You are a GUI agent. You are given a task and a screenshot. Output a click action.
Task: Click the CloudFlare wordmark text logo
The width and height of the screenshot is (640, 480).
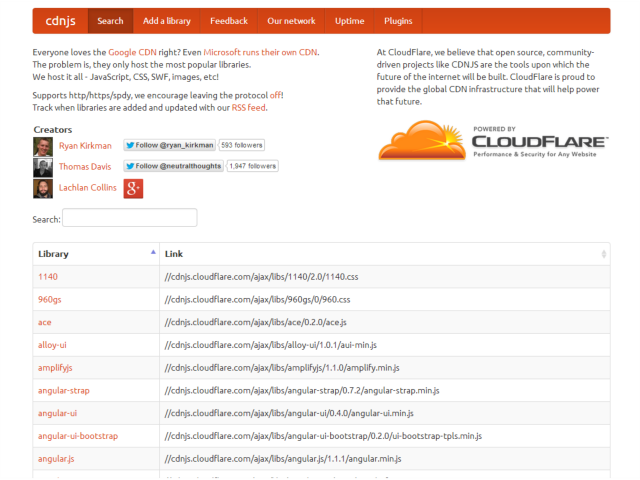pyautogui.click(x=540, y=142)
